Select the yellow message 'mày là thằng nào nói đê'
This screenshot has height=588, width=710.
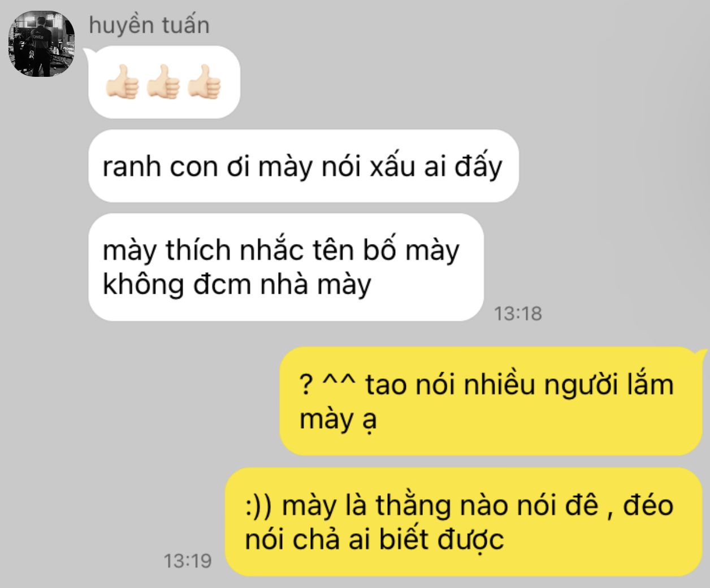[464, 522]
